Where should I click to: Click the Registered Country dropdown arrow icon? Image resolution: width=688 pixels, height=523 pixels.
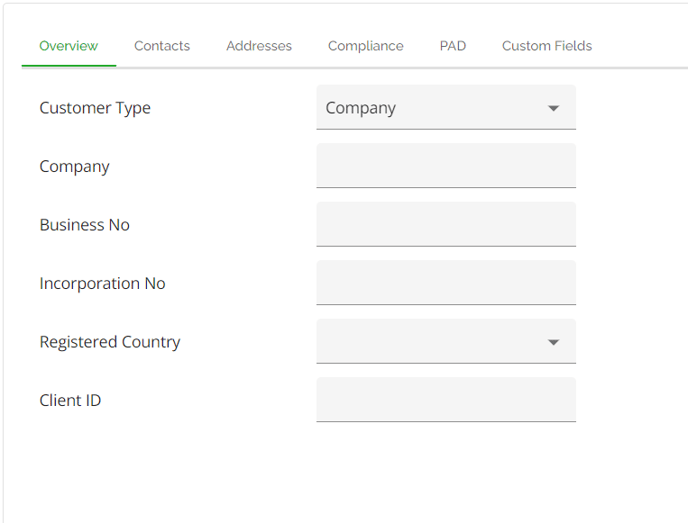pyautogui.click(x=554, y=342)
